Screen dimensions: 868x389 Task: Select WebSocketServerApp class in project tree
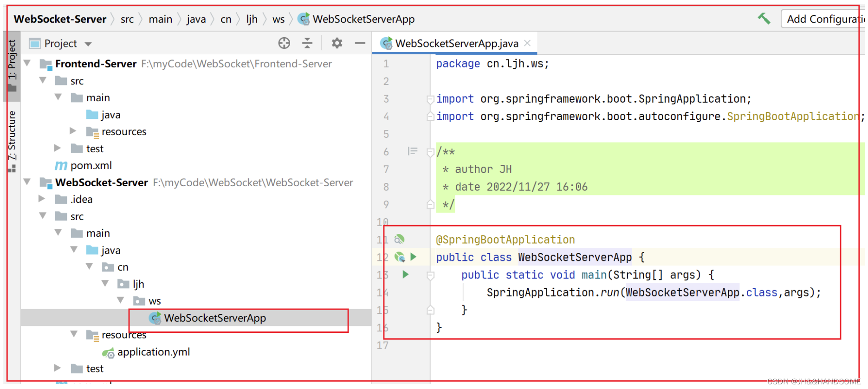207,318
